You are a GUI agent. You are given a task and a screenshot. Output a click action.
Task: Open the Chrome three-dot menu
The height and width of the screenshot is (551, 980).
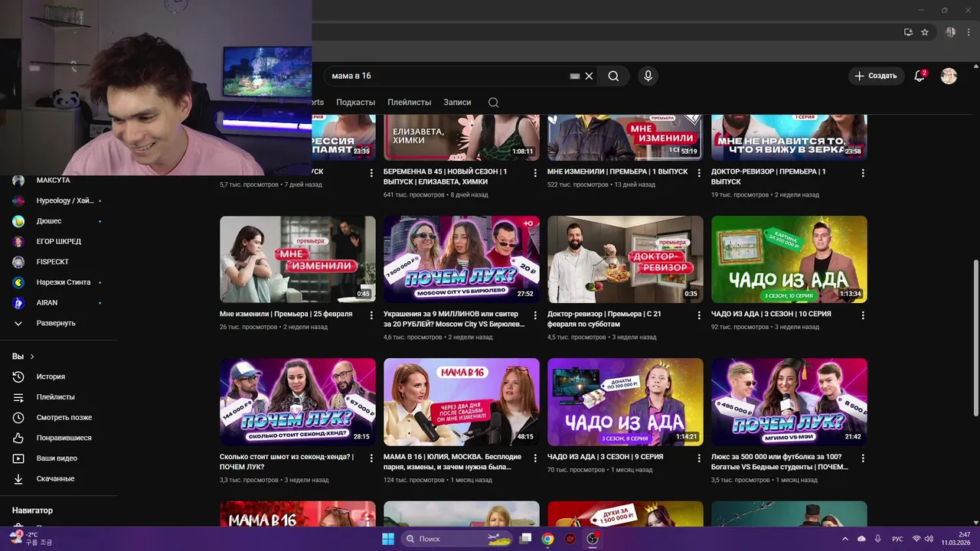pos(968,32)
